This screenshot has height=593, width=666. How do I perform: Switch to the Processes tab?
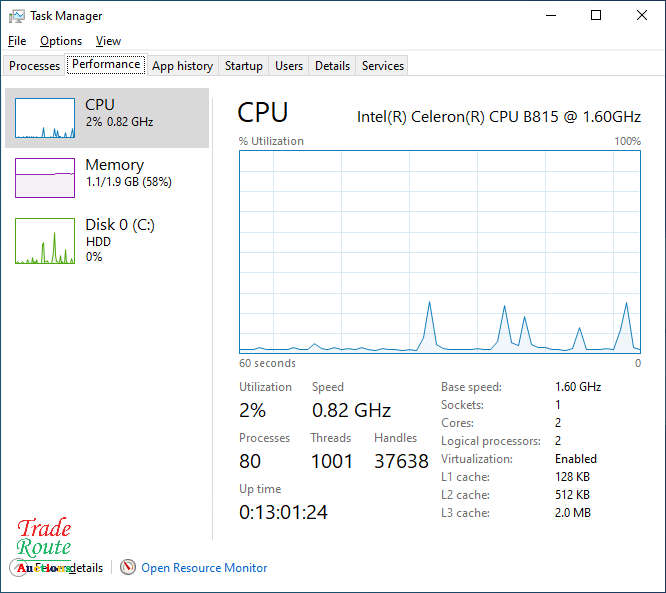35,66
